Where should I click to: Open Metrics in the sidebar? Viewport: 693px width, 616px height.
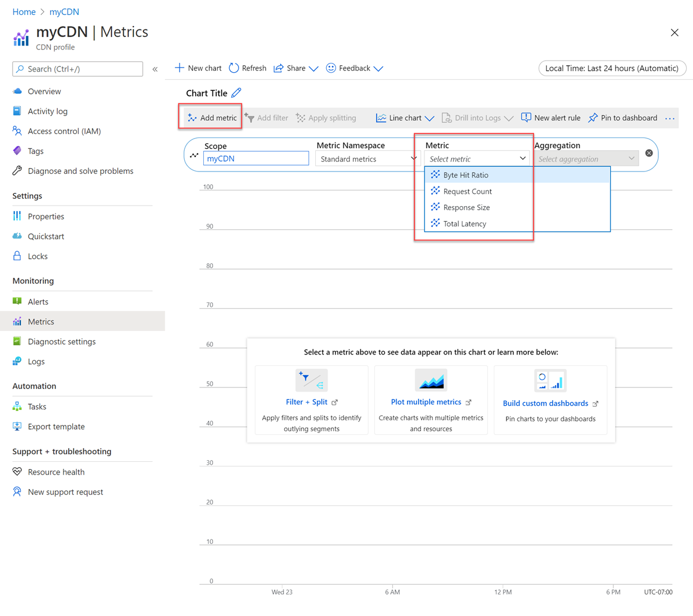pyautogui.click(x=83, y=322)
